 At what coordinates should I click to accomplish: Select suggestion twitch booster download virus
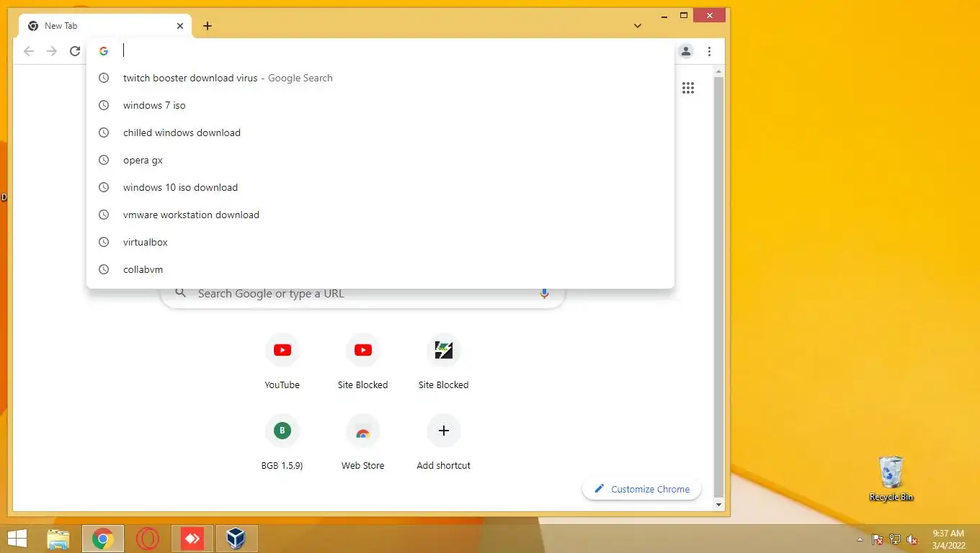pos(380,78)
